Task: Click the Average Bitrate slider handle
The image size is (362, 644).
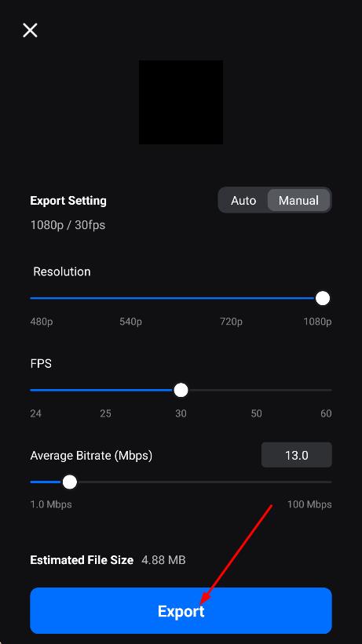Action: (70, 482)
